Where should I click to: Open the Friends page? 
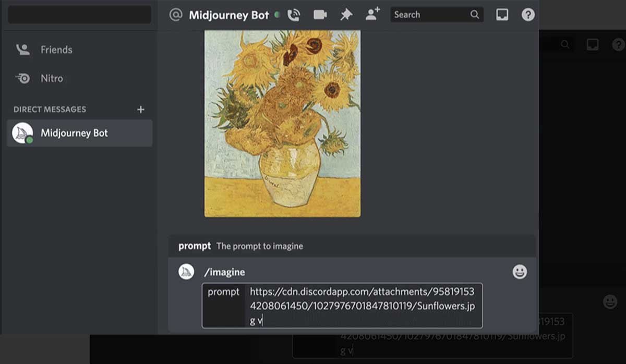click(x=80, y=50)
